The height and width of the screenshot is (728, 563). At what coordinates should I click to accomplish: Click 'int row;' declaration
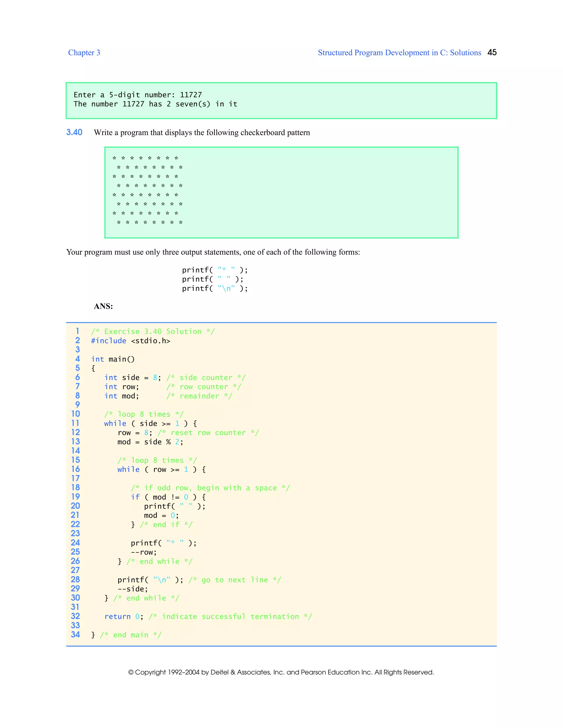122,387
